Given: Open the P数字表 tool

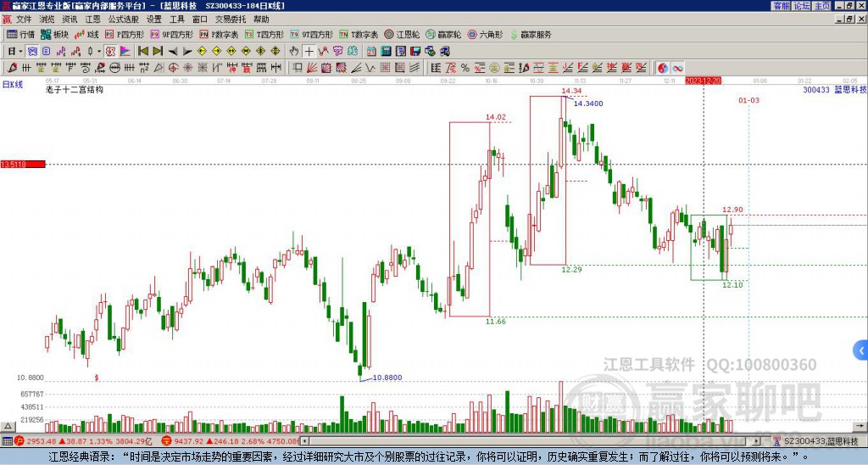Looking at the screenshot, I should [219, 34].
